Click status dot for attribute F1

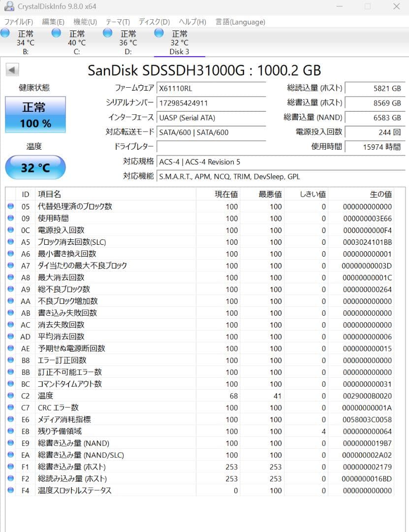(x=10, y=466)
